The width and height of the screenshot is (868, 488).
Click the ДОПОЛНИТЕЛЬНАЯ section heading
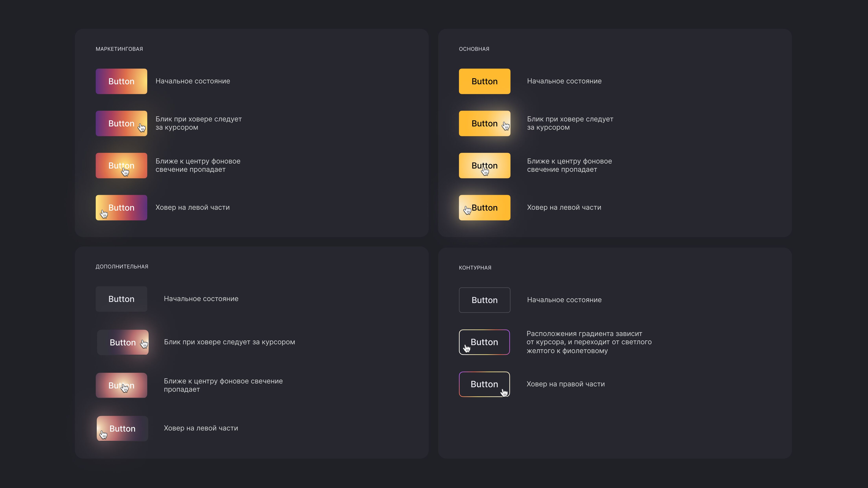(122, 266)
